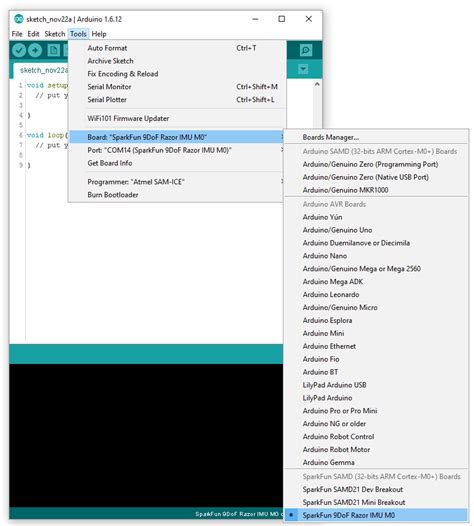Choose SparkFun SAMD21 Mini Breakout
Screen dimensions: 474x526
click(x=376, y=503)
